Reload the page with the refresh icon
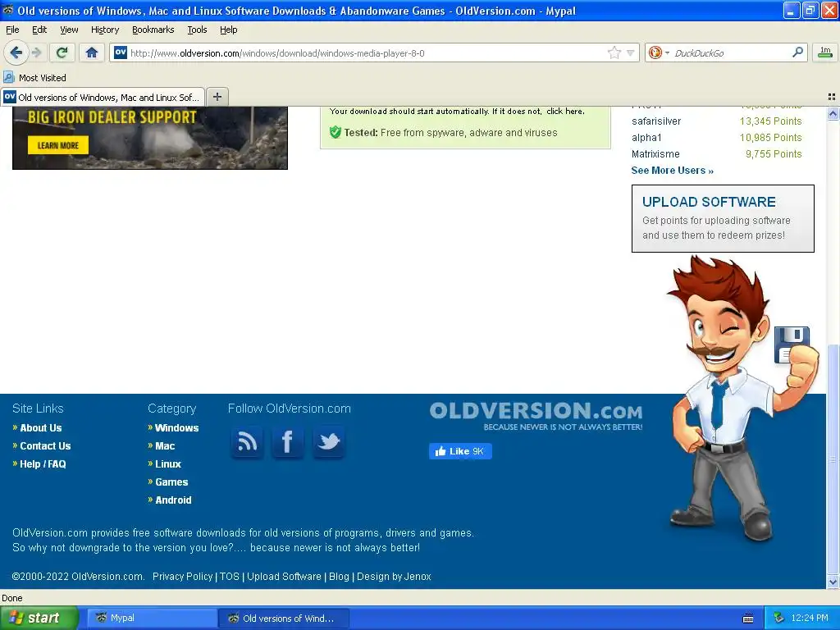This screenshot has width=840, height=630. (62, 52)
